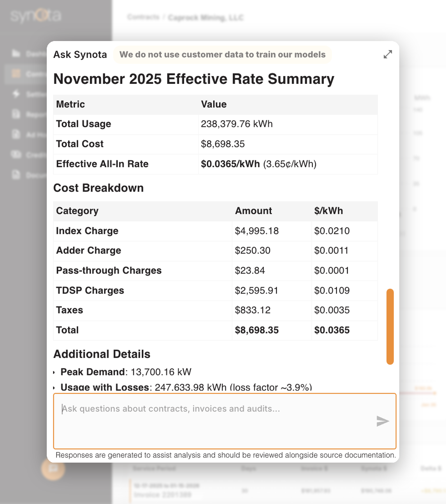The width and height of the screenshot is (446, 504).
Task: Select the $0.0011 per kWh value
Action: pyautogui.click(x=331, y=251)
